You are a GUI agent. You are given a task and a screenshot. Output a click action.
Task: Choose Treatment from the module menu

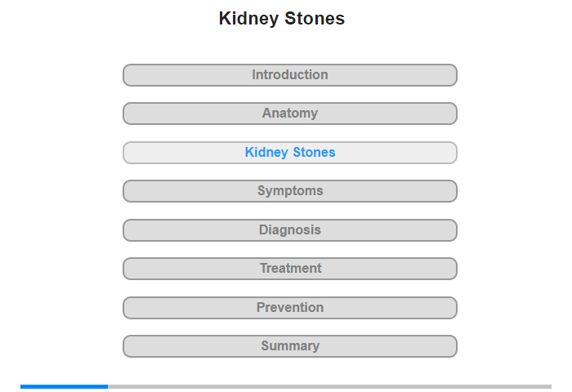(x=290, y=269)
